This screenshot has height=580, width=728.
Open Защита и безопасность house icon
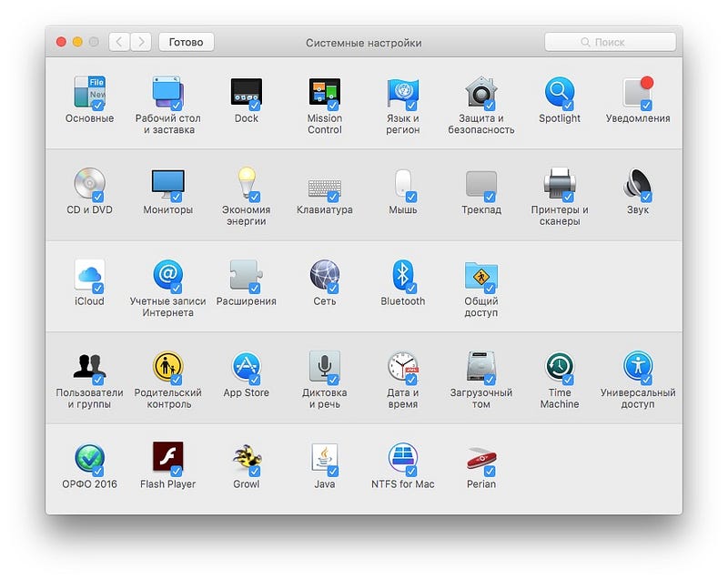tap(481, 92)
